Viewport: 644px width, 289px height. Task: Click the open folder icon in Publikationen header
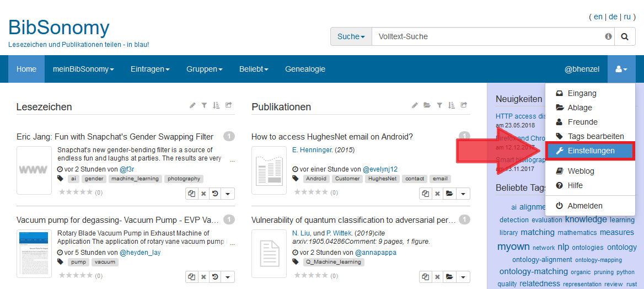pos(427,106)
